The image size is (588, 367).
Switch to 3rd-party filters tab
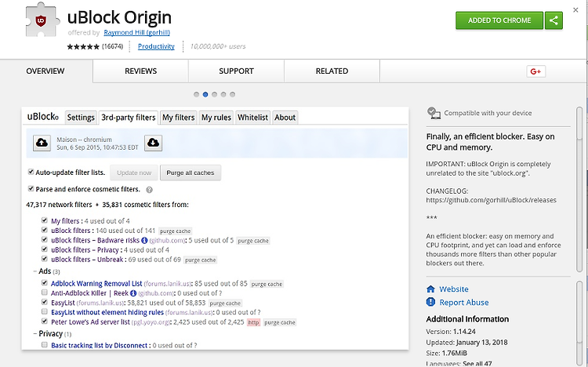click(x=129, y=118)
